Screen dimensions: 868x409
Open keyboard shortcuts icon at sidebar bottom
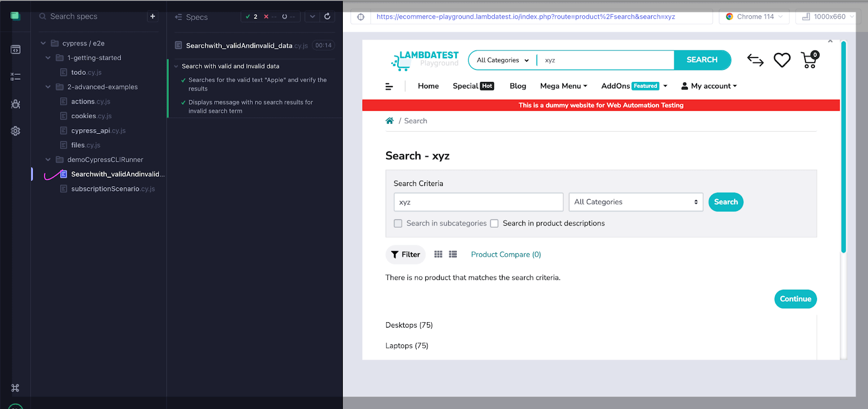pos(15,388)
